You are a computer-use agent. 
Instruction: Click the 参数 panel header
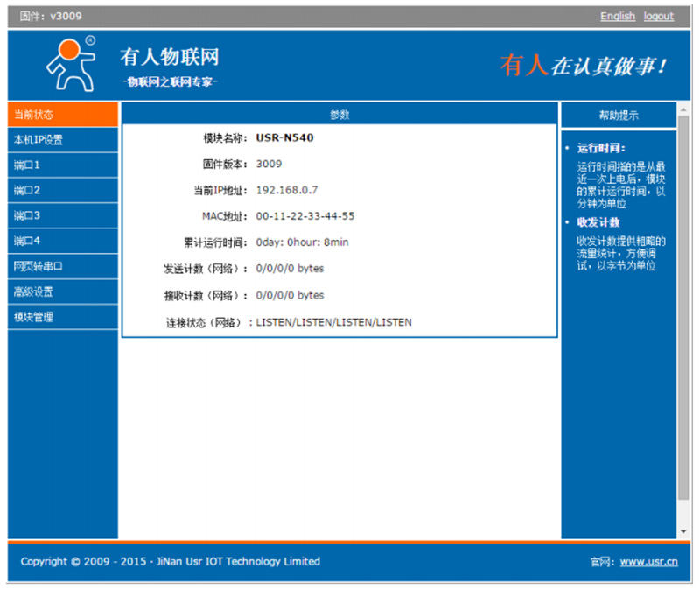(339, 115)
